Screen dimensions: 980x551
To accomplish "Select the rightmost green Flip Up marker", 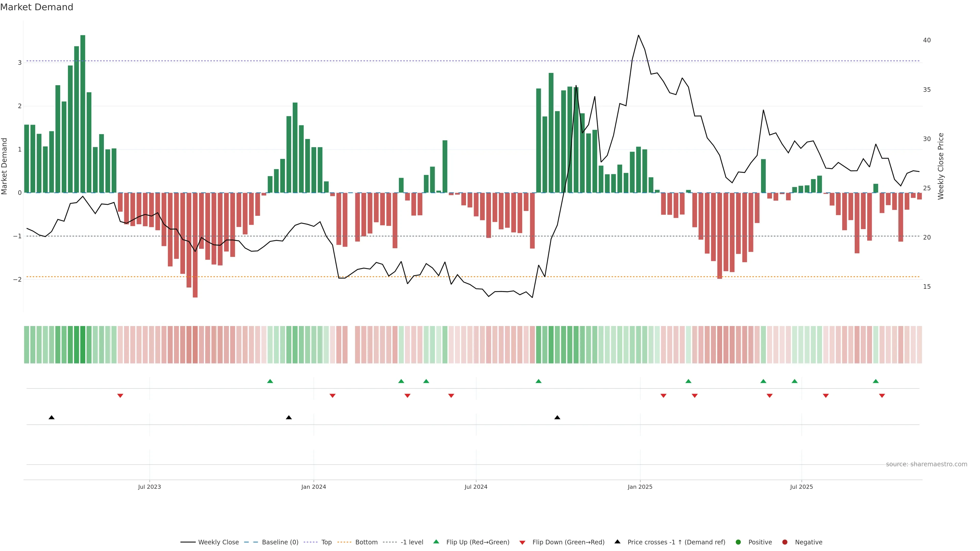I will point(876,381).
